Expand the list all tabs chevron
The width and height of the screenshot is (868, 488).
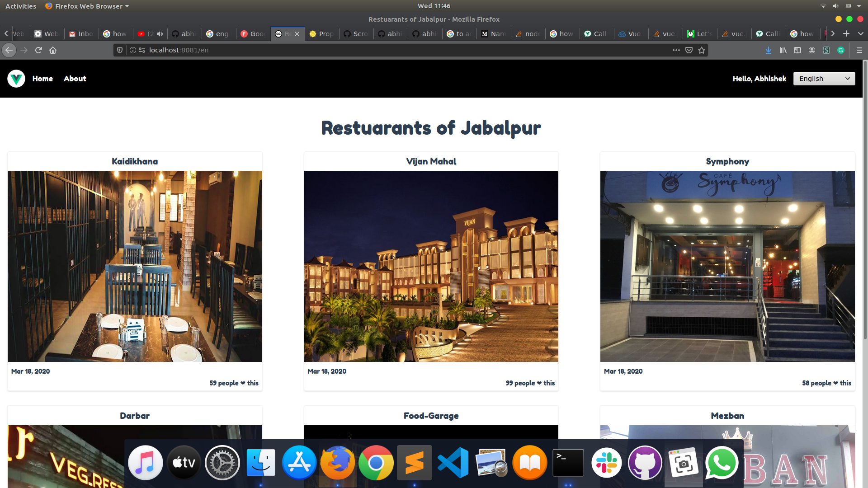[860, 33]
